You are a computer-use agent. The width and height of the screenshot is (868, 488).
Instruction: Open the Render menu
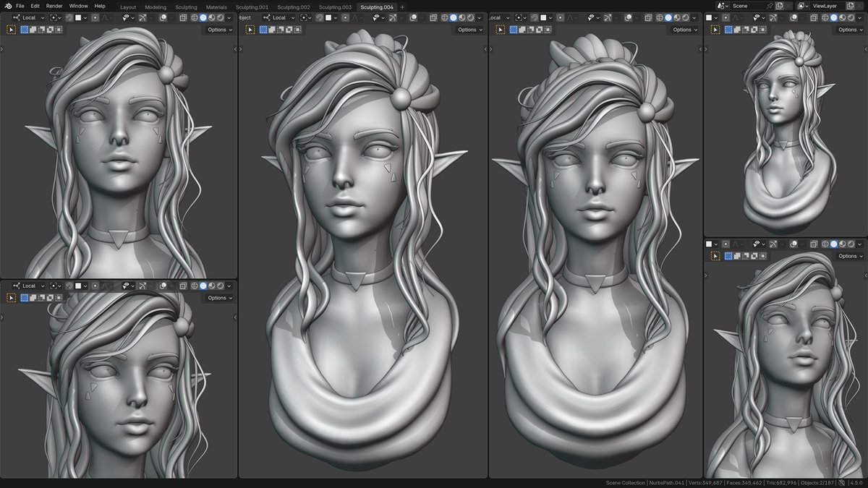tap(54, 6)
